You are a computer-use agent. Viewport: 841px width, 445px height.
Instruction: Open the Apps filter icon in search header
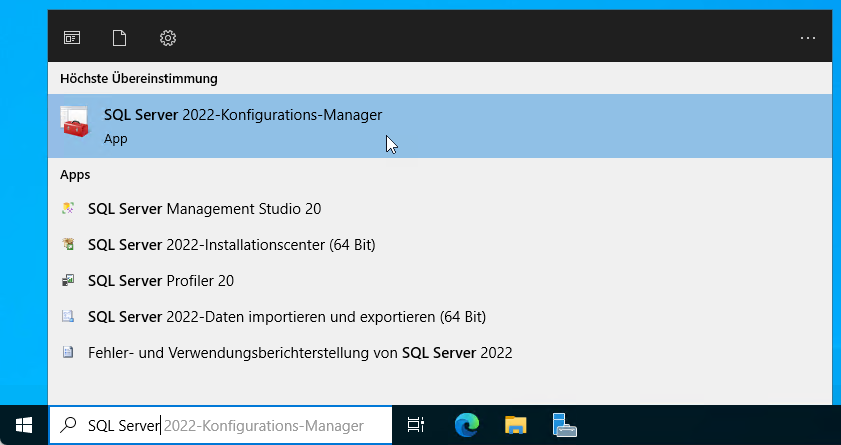72,38
